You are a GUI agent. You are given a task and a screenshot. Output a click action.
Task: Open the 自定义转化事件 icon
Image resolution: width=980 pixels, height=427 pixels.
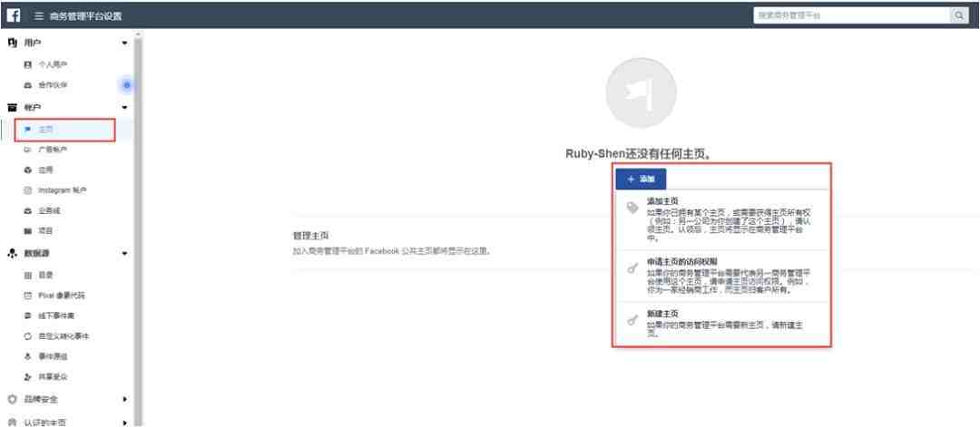pos(27,336)
